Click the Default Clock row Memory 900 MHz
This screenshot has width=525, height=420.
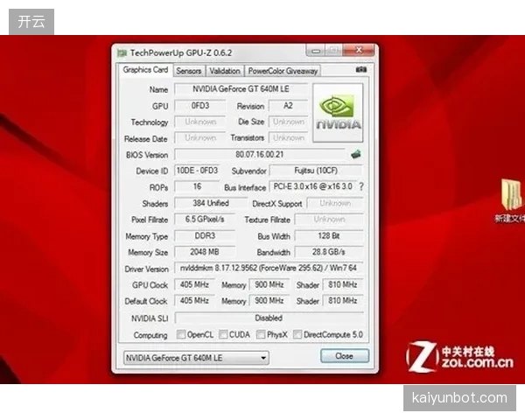269,300
